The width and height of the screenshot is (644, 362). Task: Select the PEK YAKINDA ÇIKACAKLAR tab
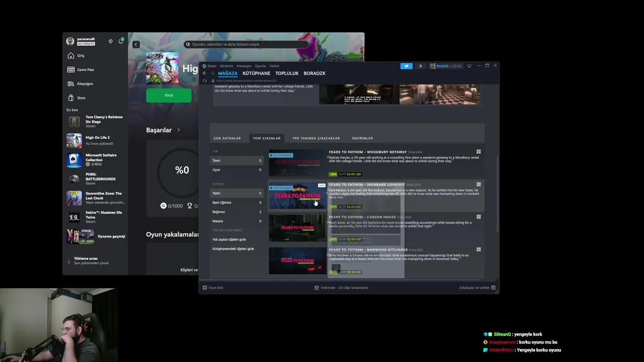coord(316,138)
